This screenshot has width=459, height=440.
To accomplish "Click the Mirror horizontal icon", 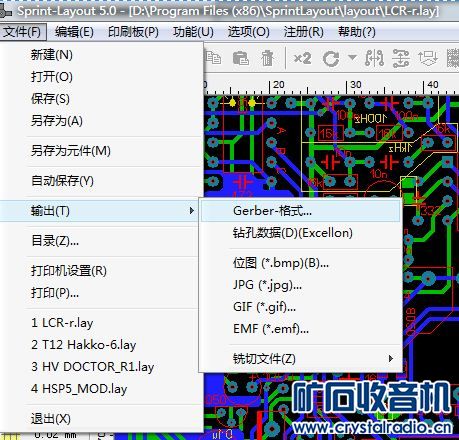I will (375, 59).
